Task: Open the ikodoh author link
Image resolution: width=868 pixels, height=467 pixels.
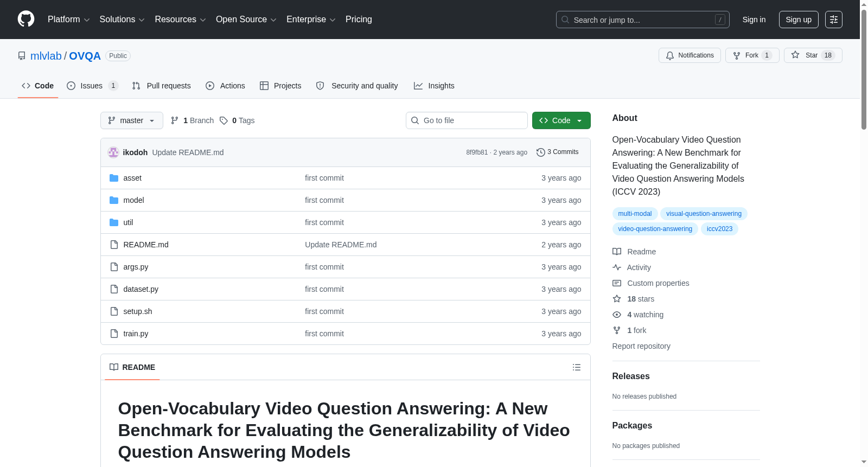Action: (135, 152)
